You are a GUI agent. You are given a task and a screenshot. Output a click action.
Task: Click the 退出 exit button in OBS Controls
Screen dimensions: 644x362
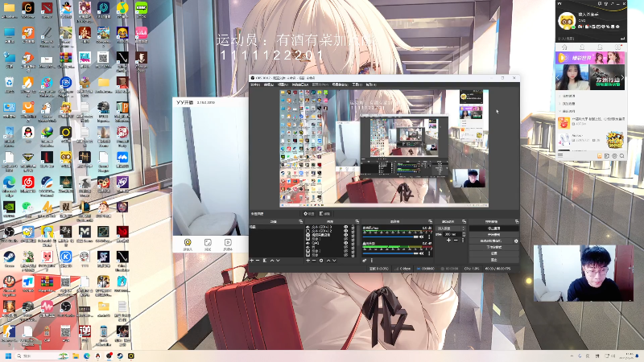(494, 260)
